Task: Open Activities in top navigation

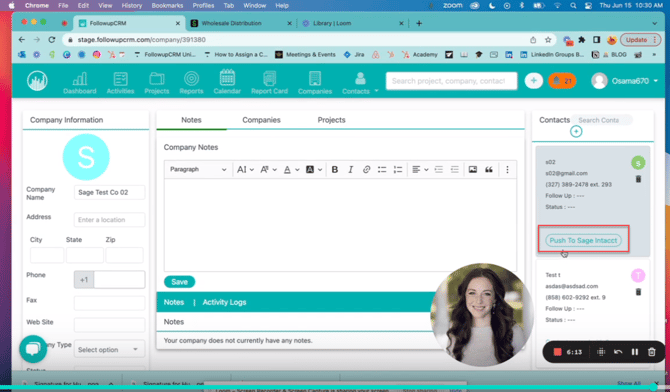Action: tap(120, 83)
